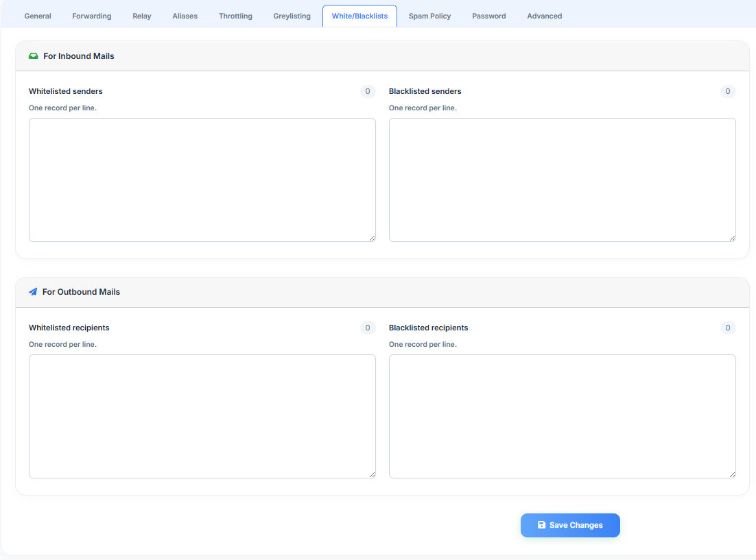This screenshot has height=560, width=756.
Task: Click 'One record per line.' under Whitelisted recipients
Action: click(x=62, y=344)
